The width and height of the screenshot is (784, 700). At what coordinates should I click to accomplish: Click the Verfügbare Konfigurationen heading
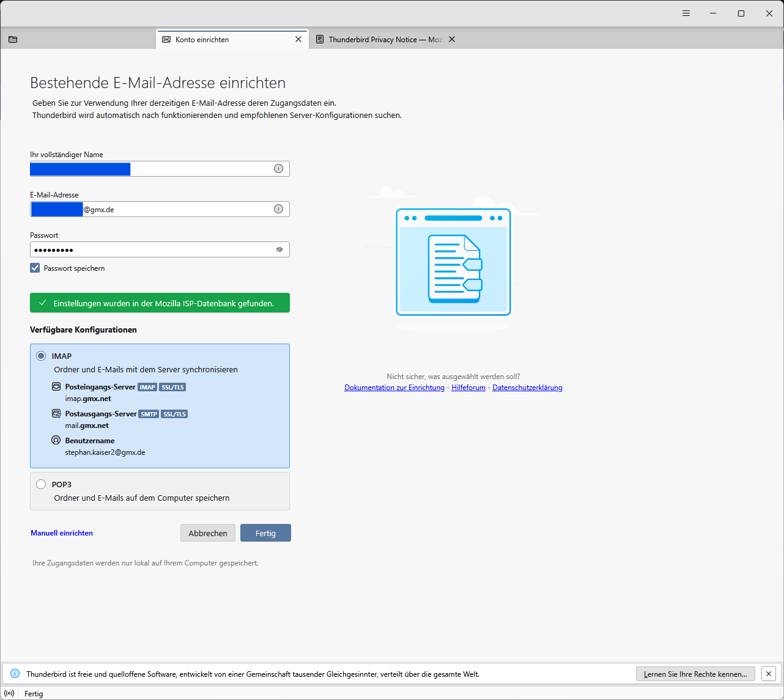click(x=83, y=330)
